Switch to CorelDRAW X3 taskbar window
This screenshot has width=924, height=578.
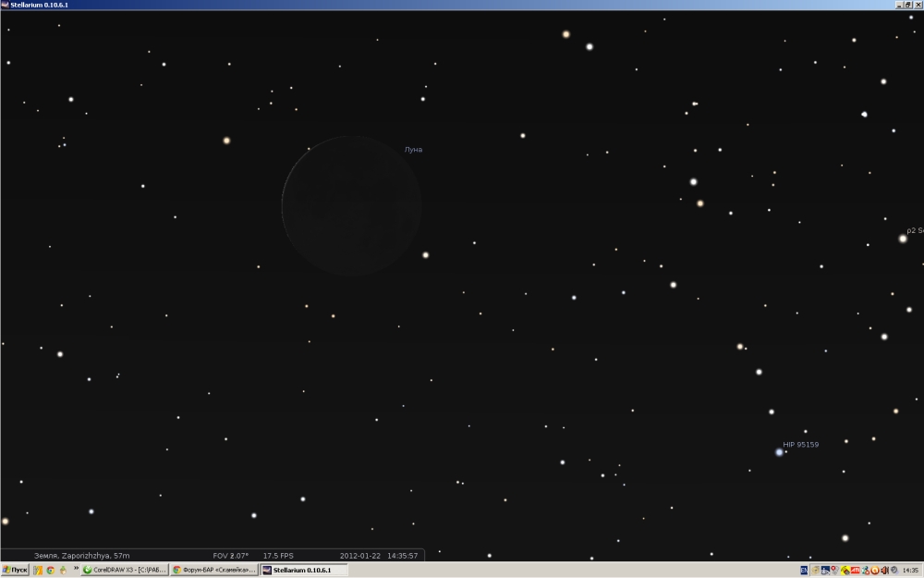coord(125,570)
